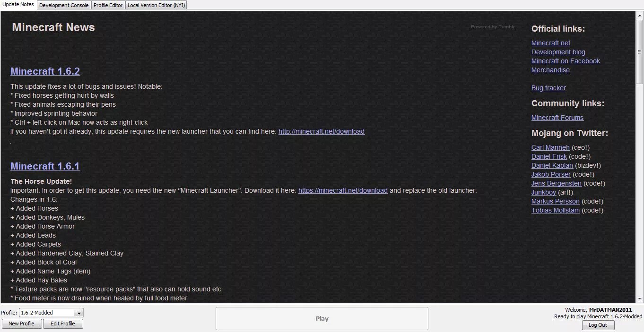The image size is (644, 332).
Task: Click the 'Mojang on Twitter:' heading
Action: tap(570, 133)
